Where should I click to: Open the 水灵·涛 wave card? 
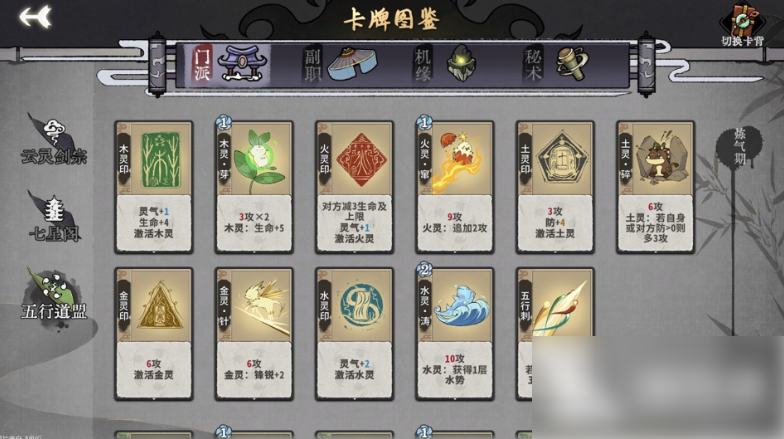(455, 334)
